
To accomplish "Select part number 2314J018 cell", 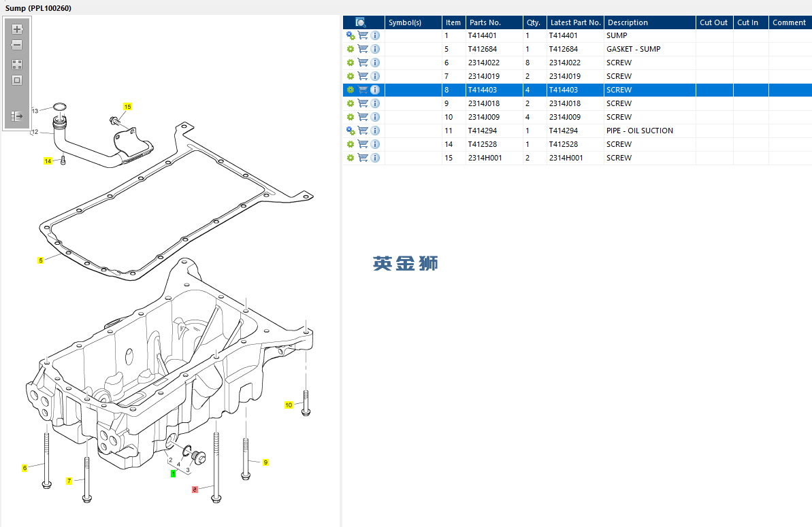I will pos(494,103).
